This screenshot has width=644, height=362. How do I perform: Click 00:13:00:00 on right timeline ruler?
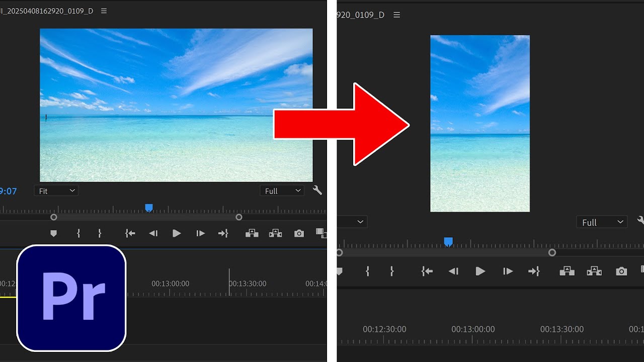[473, 329]
